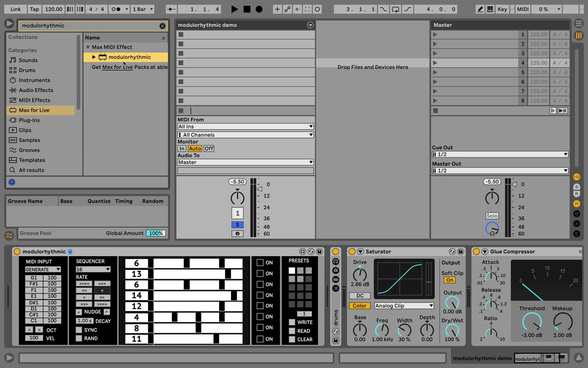This screenshot has height=368, width=588.
Task: Solo the track with the S button
Action: point(237,225)
